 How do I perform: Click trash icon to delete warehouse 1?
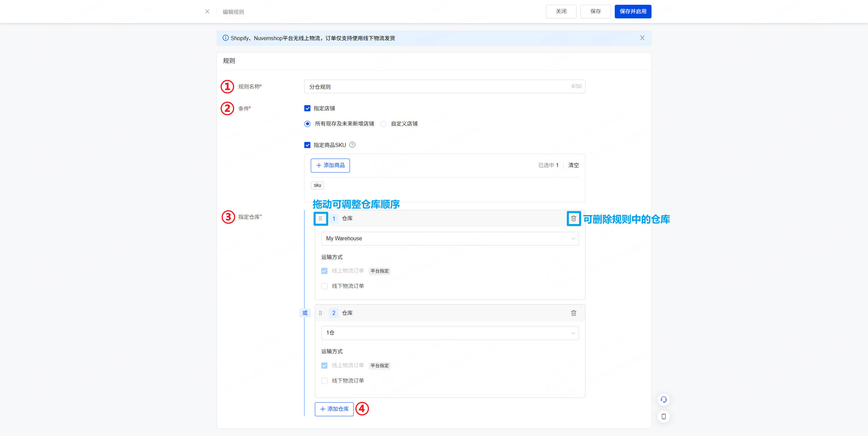point(574,219)
